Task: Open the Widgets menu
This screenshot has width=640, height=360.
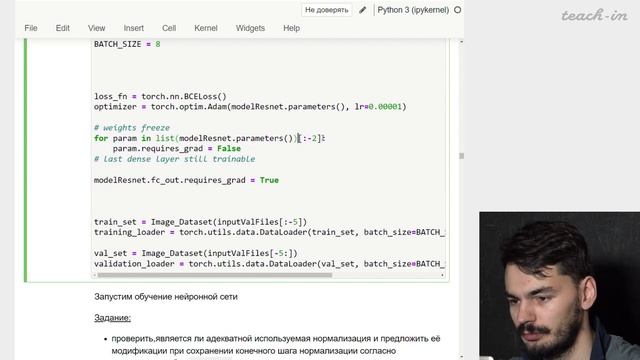Action: (250, 28)
